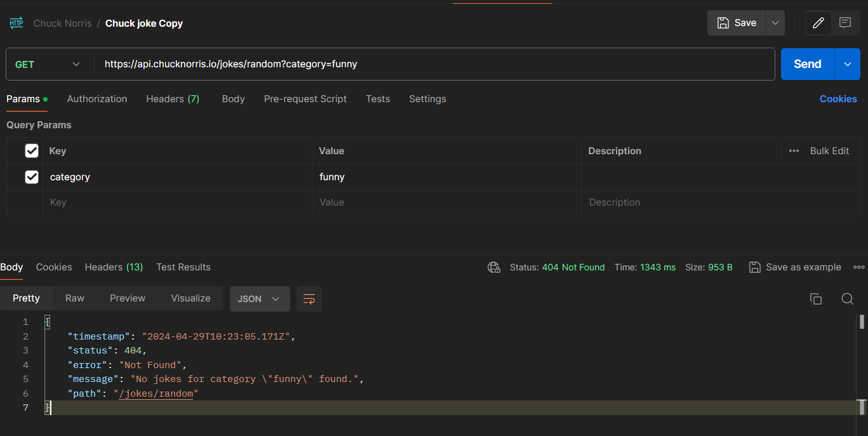Open the request Body tab

(233, 99)
